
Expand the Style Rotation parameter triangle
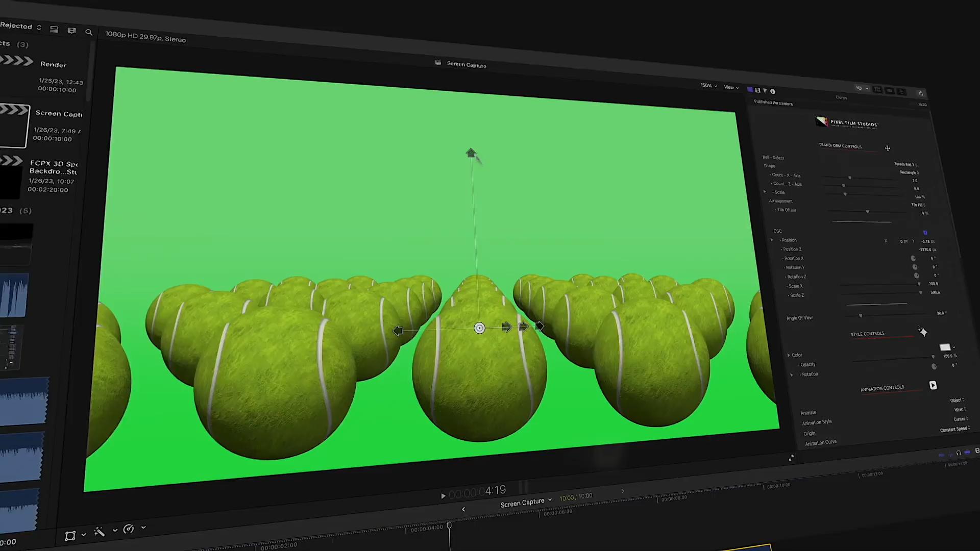coord(792,375)
